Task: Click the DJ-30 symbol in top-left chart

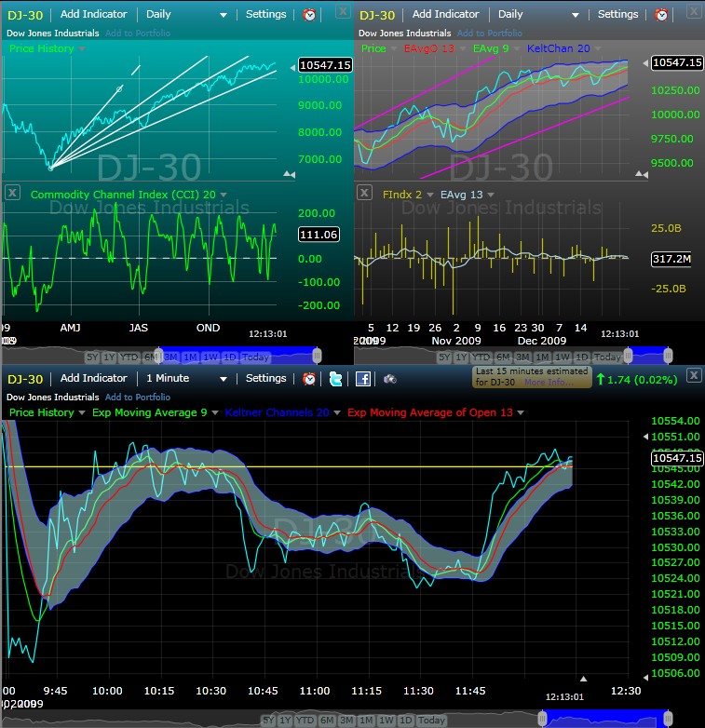Action: click(25, 15)
